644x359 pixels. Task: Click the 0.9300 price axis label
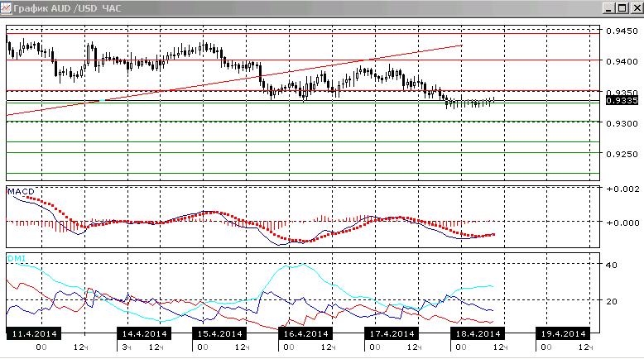pos(622,123)
